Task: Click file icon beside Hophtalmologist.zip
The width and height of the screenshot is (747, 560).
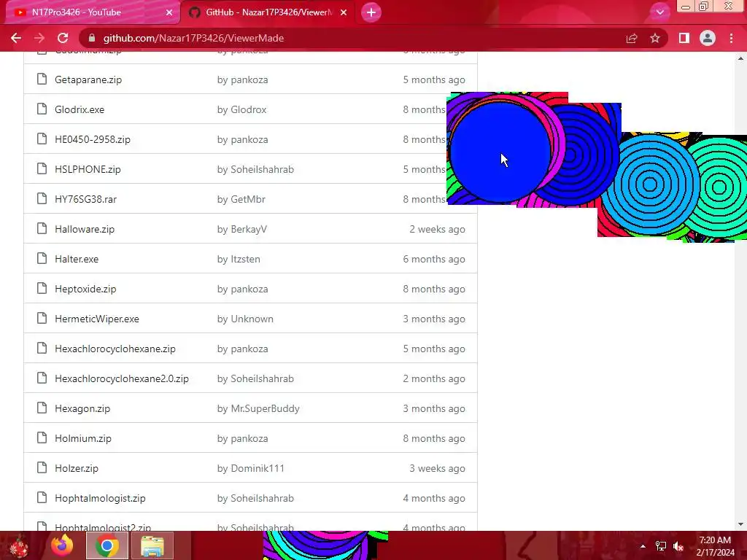Action: 42,497
